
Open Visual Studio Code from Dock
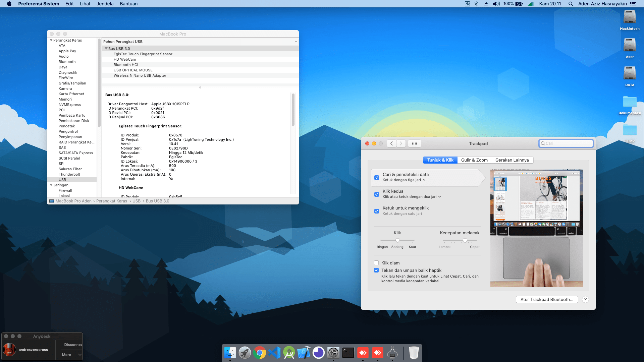[x=274, y=353]
